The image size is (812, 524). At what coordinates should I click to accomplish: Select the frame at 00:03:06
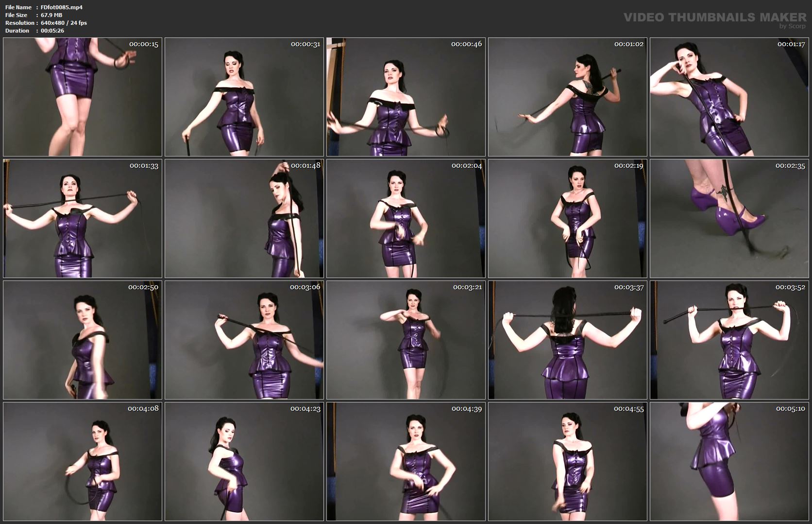tap(244, 340)
